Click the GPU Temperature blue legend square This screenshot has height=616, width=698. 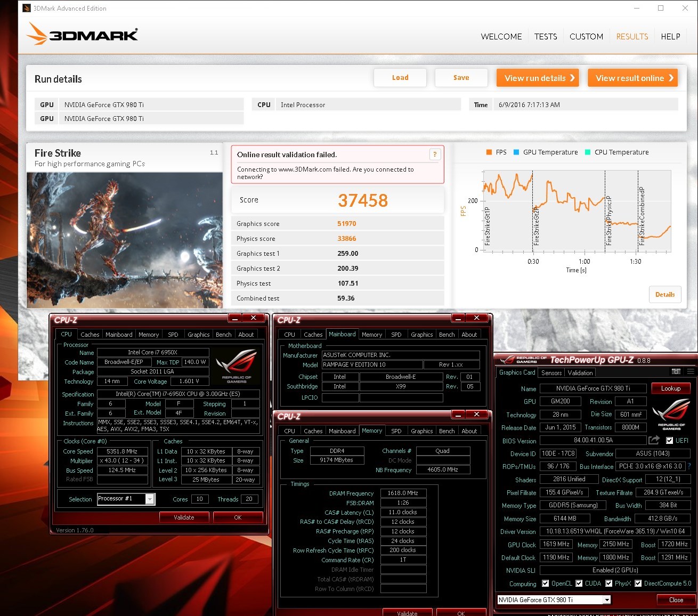(516, 152)
